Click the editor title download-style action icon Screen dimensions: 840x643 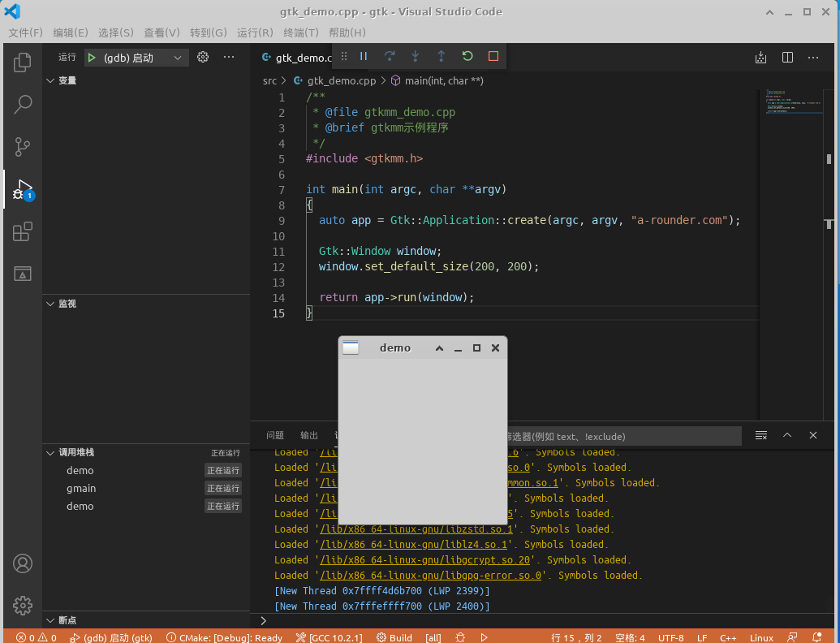click(760, 58)
